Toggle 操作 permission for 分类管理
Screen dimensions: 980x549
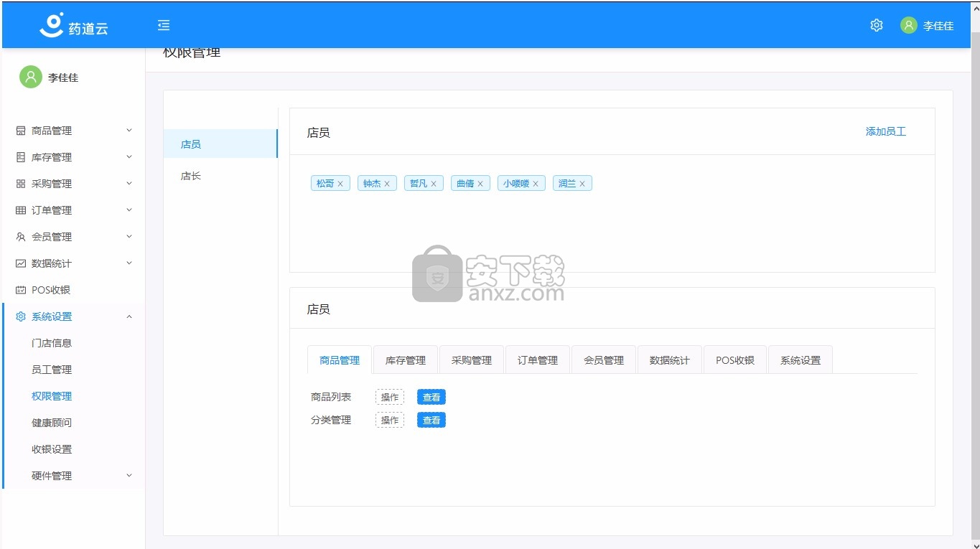click(390, 420)
